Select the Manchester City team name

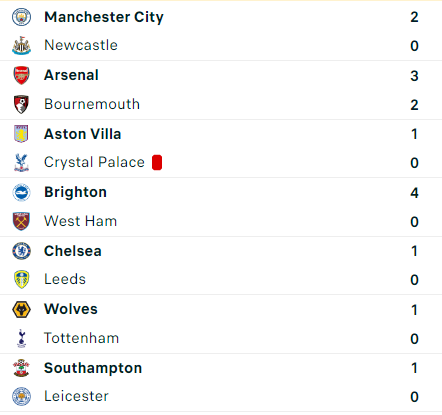click(104, 17)
